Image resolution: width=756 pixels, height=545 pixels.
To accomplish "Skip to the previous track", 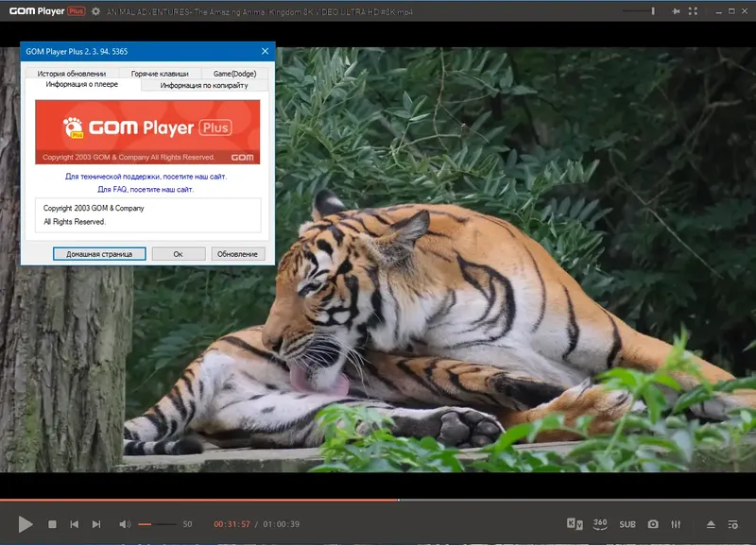I will pyautogui.click(x=75, y=524).
